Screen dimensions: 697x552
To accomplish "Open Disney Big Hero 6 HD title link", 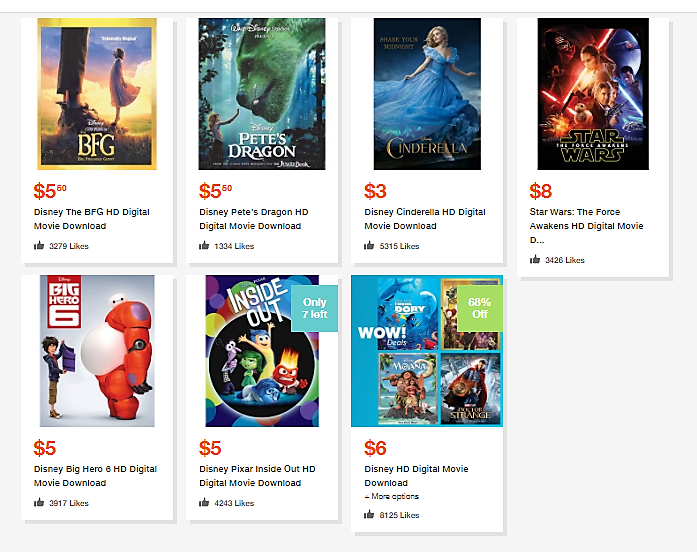I will [96, 476].
